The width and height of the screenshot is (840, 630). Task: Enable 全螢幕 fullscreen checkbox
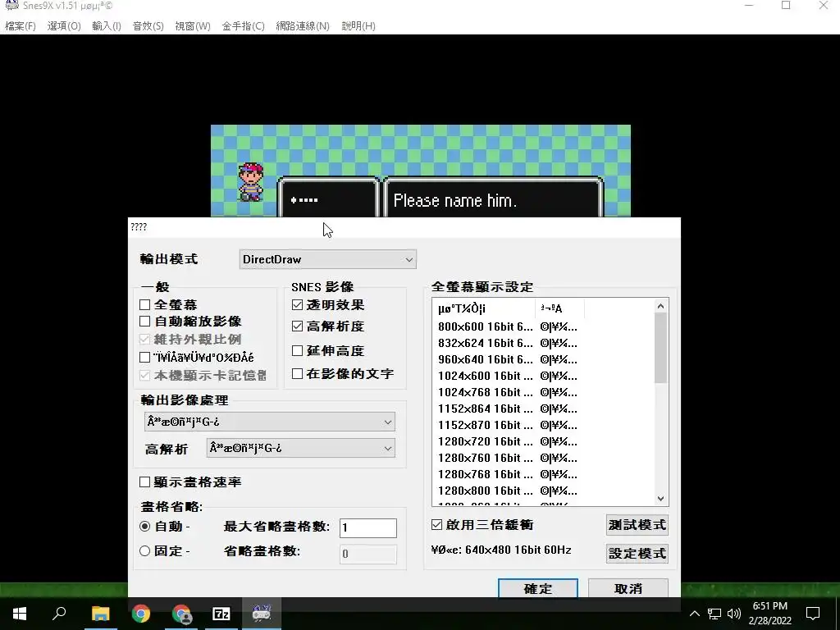click(x=144, y=305)
